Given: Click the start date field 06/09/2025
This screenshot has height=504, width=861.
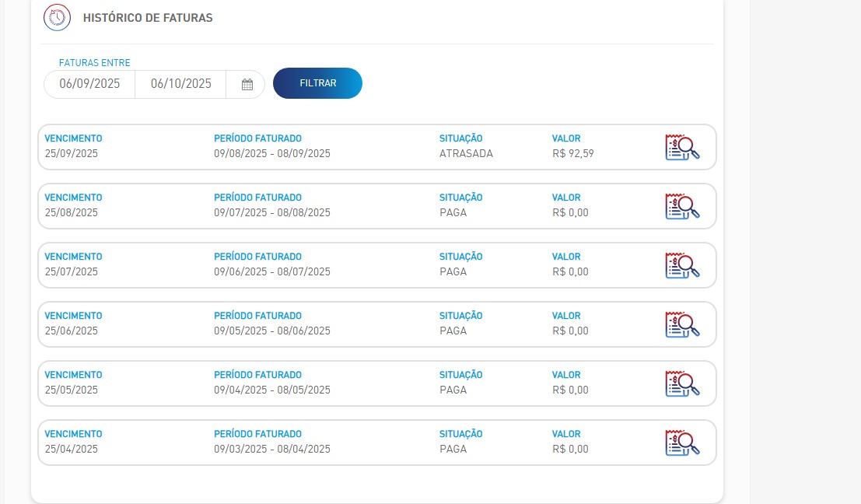Looking at the screenshot, I should tap(89, 84).
